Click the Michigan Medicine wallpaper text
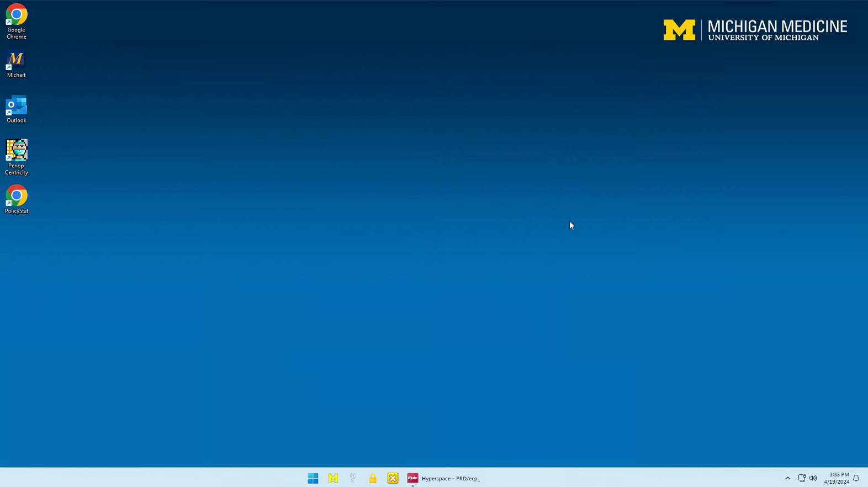The width and height of the screenshot is (868, 487). point(777,27)
